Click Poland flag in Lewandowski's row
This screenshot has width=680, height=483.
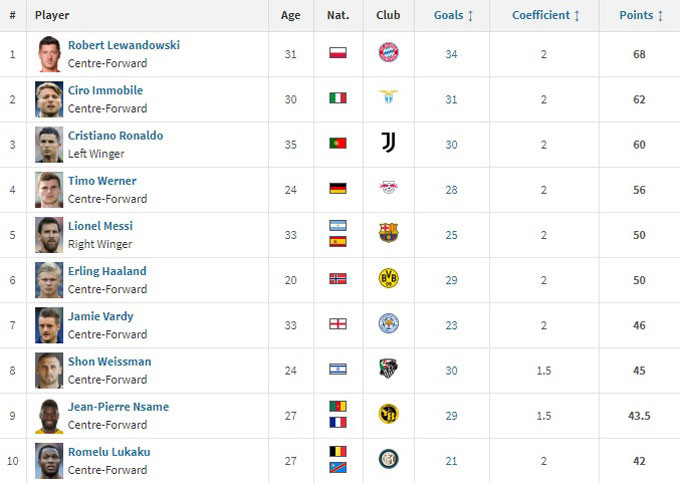click(338, 53)
